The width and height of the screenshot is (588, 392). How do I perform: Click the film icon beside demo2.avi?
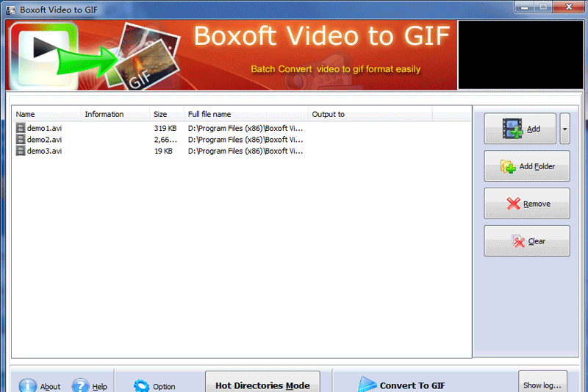21,140
